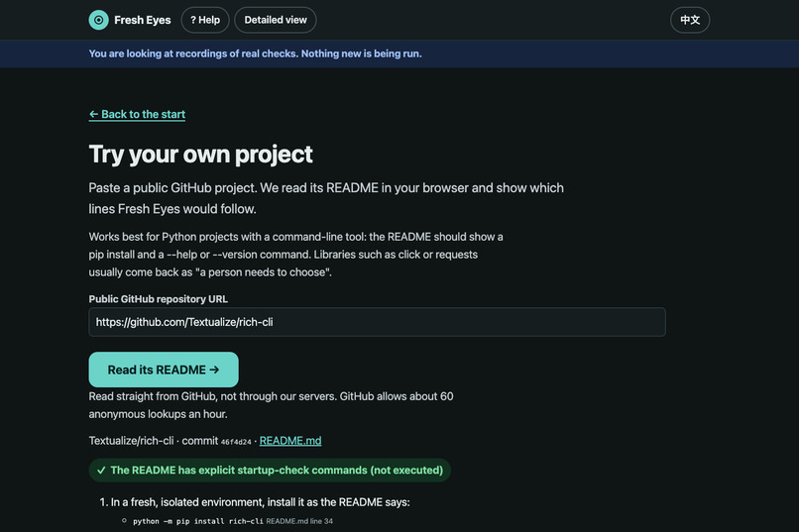The height and width of the screenshot is (532, 799).
Task: Click the 'Public GitHub repository URL' label
Action: click(x=158, y=299)
